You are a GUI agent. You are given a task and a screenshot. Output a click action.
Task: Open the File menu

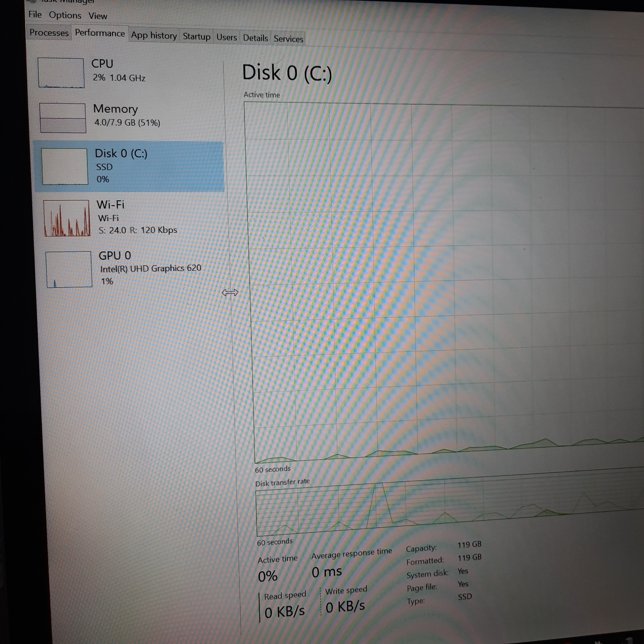[35, 14]
